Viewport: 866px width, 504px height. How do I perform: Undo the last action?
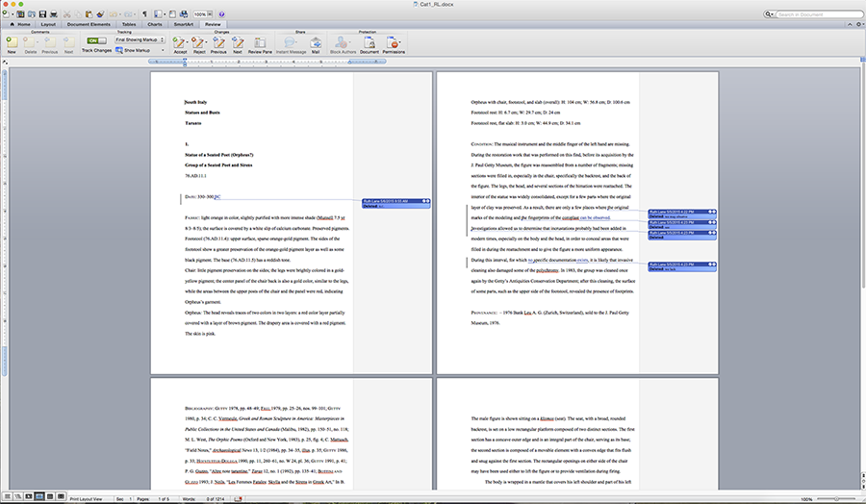pyautogui.click(x=114, y=13)
